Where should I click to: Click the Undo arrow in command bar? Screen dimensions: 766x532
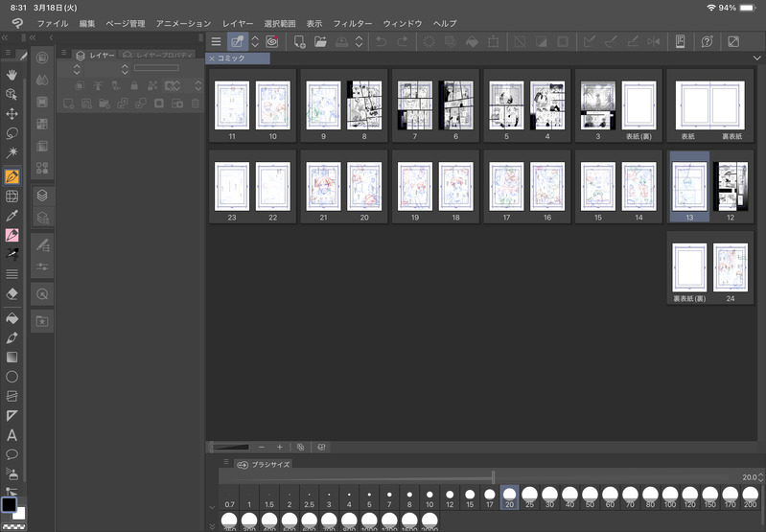pyautogui.click(x=381, y=42)
